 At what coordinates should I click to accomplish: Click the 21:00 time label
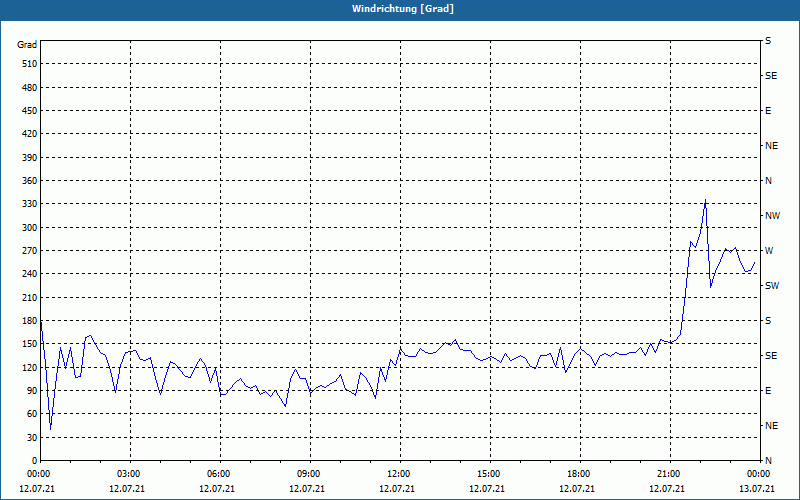[x=670, y=473]
